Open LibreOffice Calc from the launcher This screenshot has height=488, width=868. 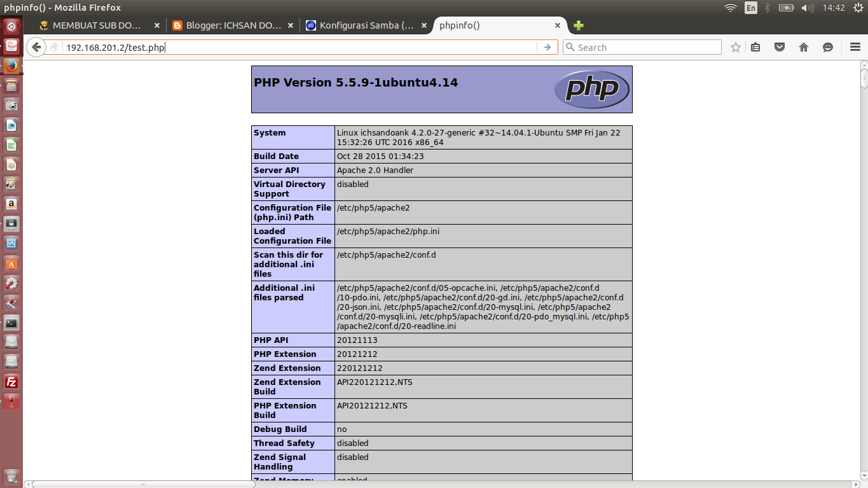[11, 145]
